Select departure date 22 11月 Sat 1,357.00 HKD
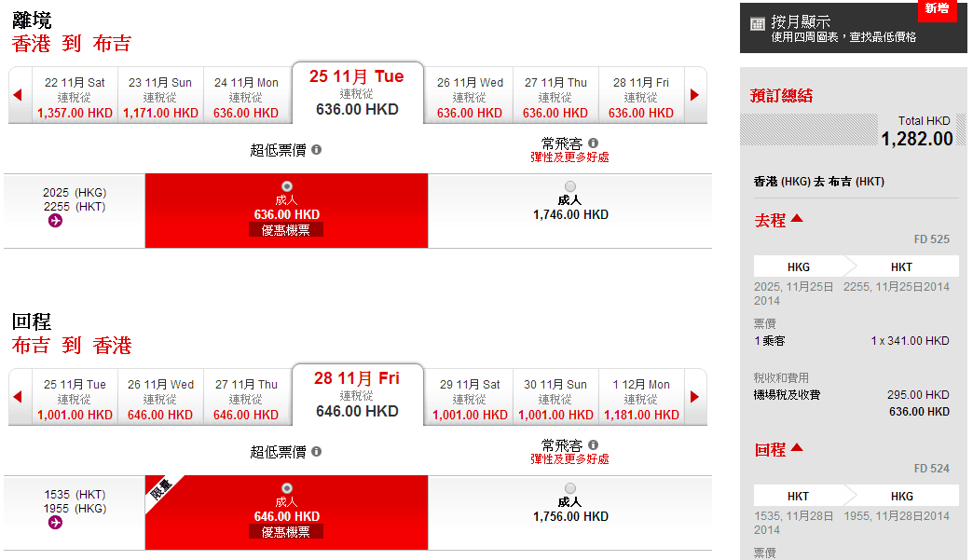This screenshot has width=973, height=560. pos(75,97)
